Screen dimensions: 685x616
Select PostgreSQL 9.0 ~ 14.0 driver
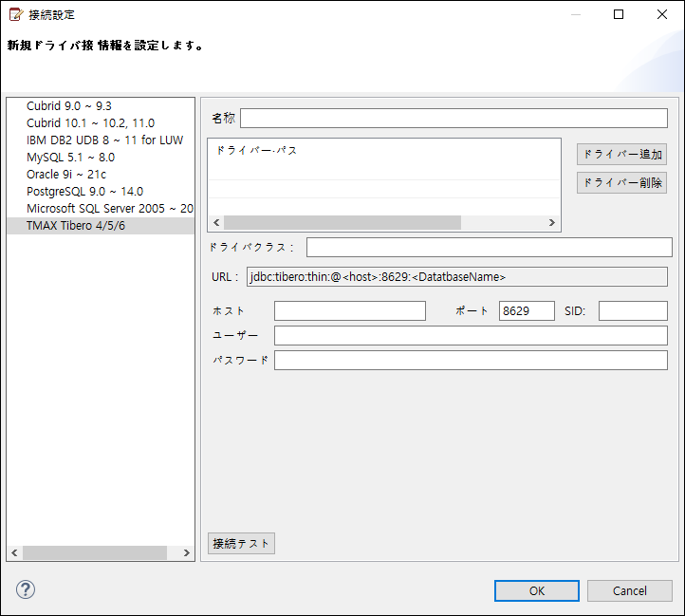click(x=84, y=192)
